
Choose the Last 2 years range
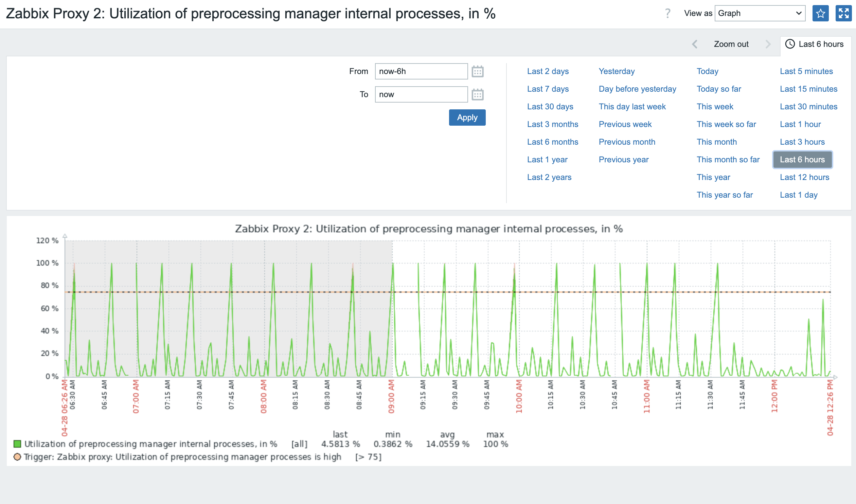(549, 177)
